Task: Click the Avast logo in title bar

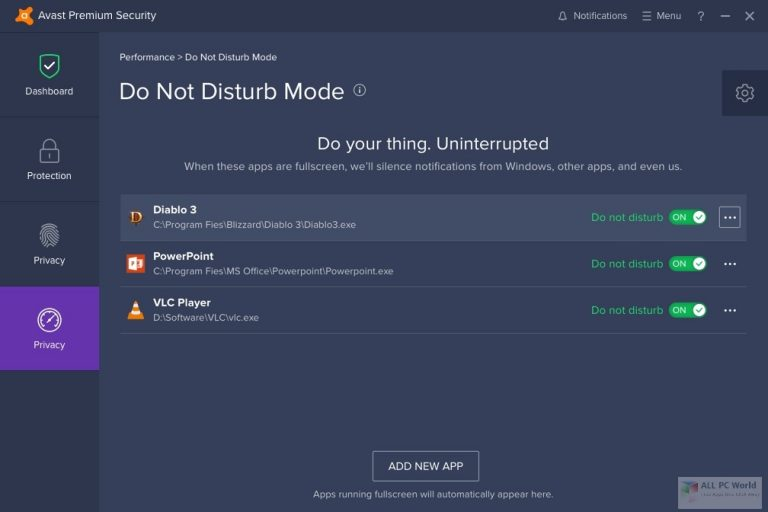Action: point(24,16)
